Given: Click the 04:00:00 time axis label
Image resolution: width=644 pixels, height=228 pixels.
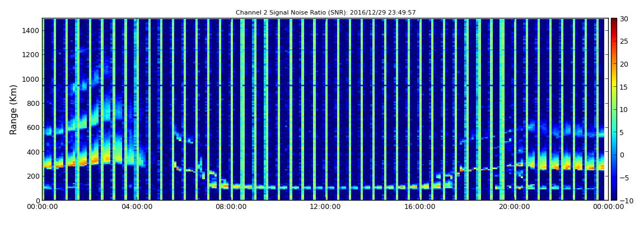Looking at the screenshot, I should [136, 207].
